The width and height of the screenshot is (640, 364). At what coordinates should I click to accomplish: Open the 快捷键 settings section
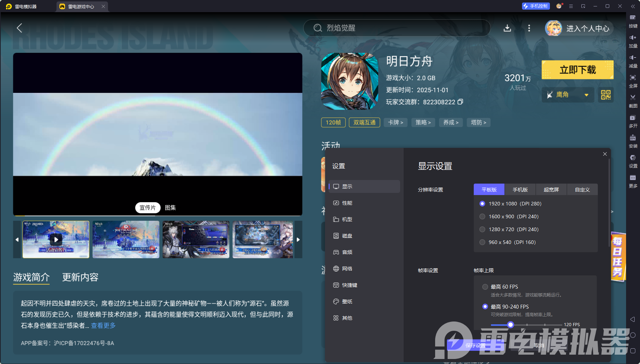pos(364,285)
